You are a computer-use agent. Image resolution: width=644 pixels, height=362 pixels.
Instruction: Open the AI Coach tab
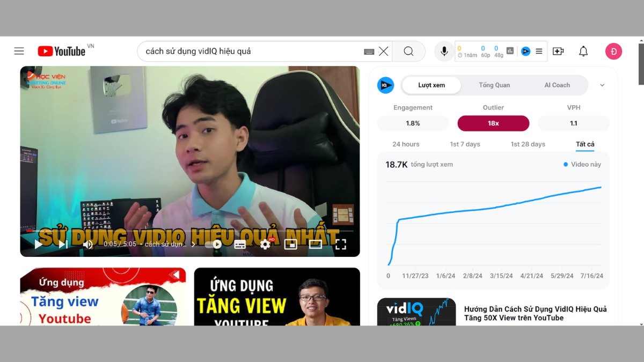coord(557,85)
